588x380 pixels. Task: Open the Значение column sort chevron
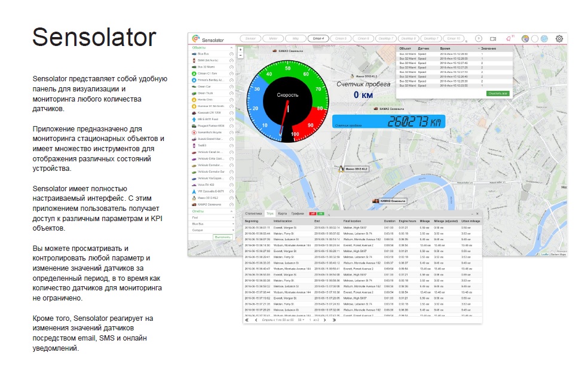(479, 48)
